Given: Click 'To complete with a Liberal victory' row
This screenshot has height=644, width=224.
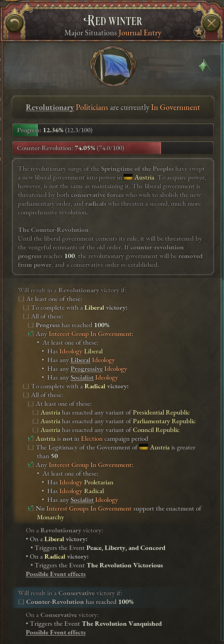Looking at the screenshot, I should point(75,308).
